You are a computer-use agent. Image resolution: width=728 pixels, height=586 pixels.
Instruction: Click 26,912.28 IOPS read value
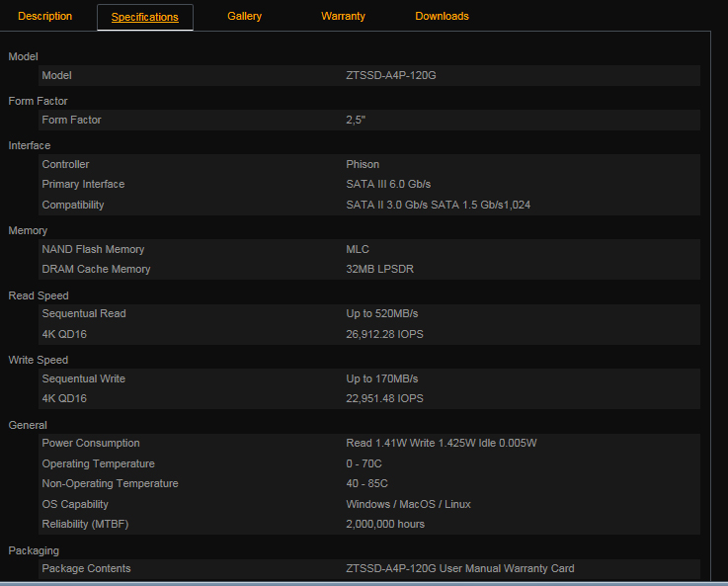pyautogui.click(x=384, y=334)
